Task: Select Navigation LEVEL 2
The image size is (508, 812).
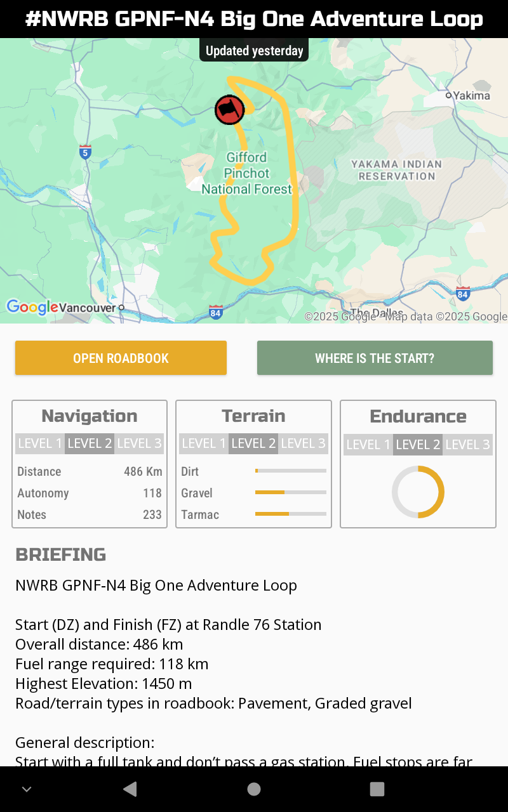Action: [90, 443]
